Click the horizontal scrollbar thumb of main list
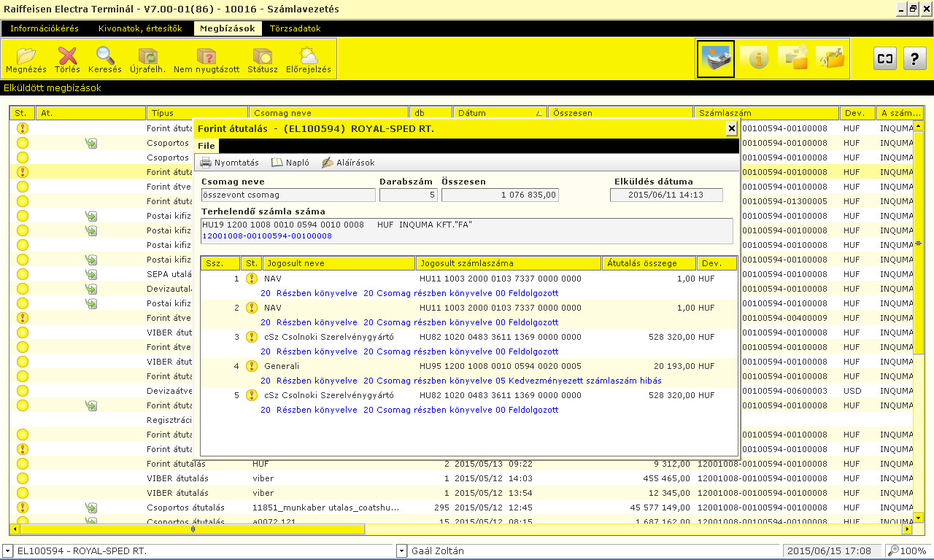The width and height of the screenshot is (934, 560). (193, 529)
